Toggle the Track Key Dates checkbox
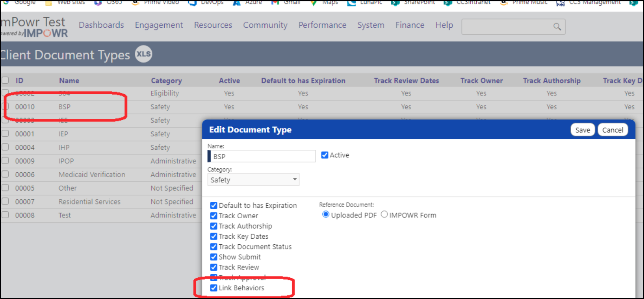Viewport: 644px width, 299px height. 214,237
